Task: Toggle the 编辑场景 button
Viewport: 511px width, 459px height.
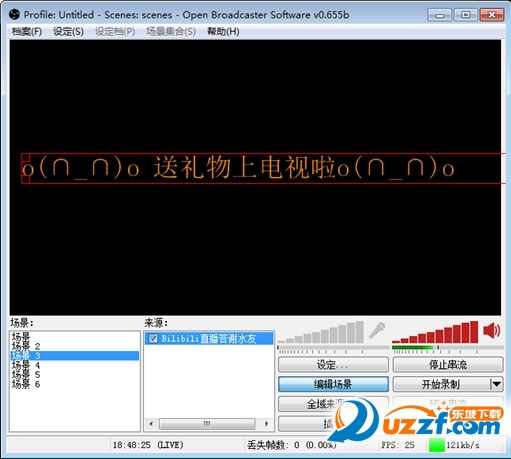Action: 333,384
